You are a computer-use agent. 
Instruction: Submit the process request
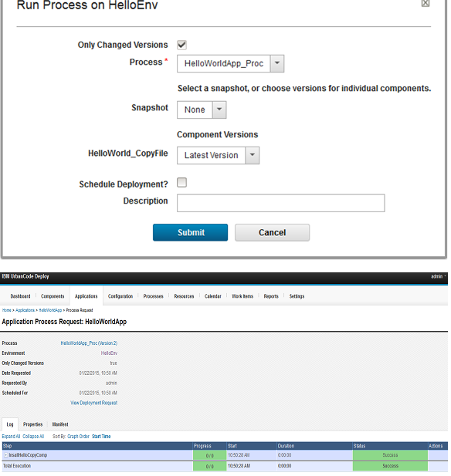[192, 234]
